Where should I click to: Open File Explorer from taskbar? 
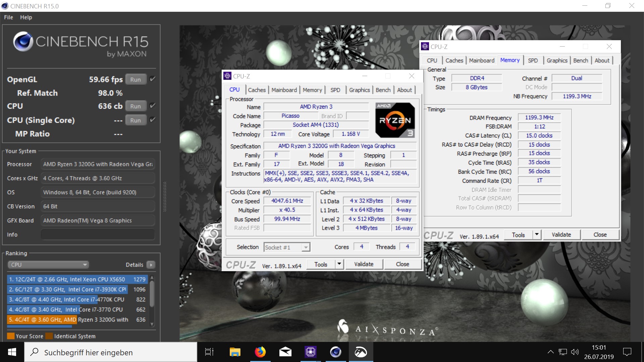tap(235, 352)
